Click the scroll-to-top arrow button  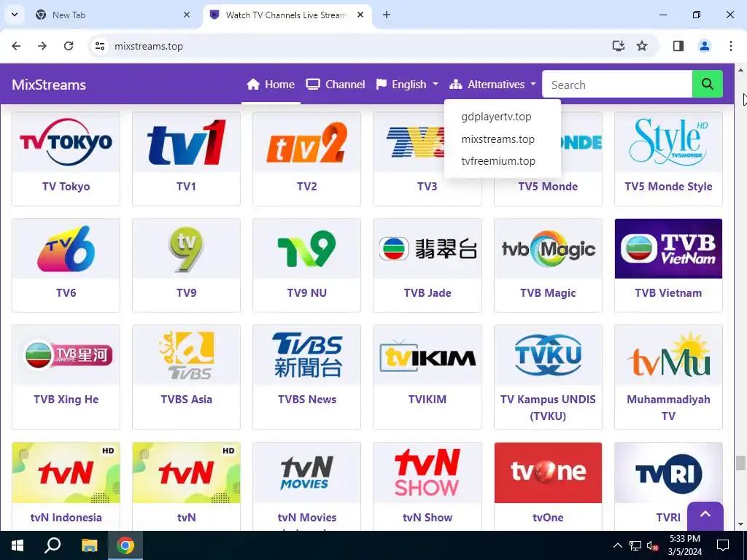pyautogui.click(x=705, y=516)
